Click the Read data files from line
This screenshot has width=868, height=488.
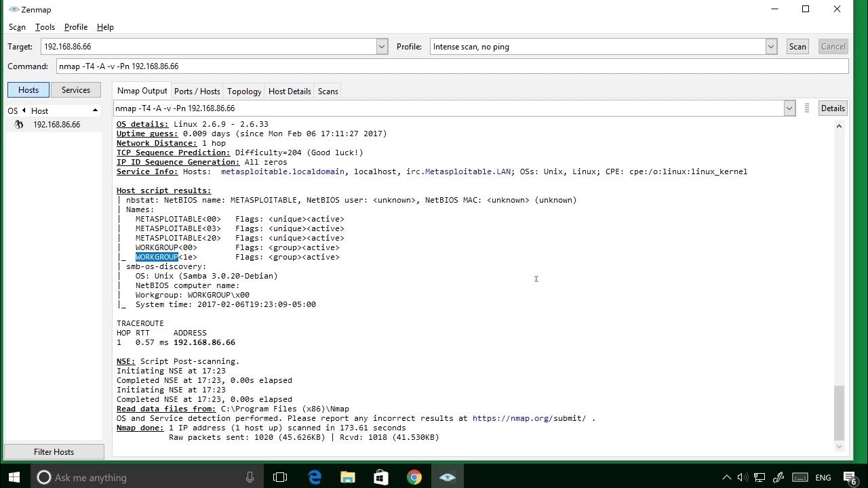[233, 409]
